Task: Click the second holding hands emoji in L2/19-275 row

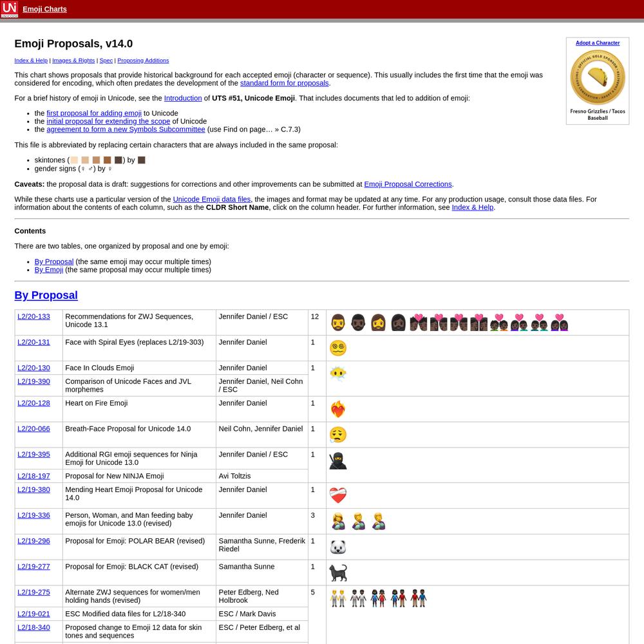Action: (x=359, y=598)
